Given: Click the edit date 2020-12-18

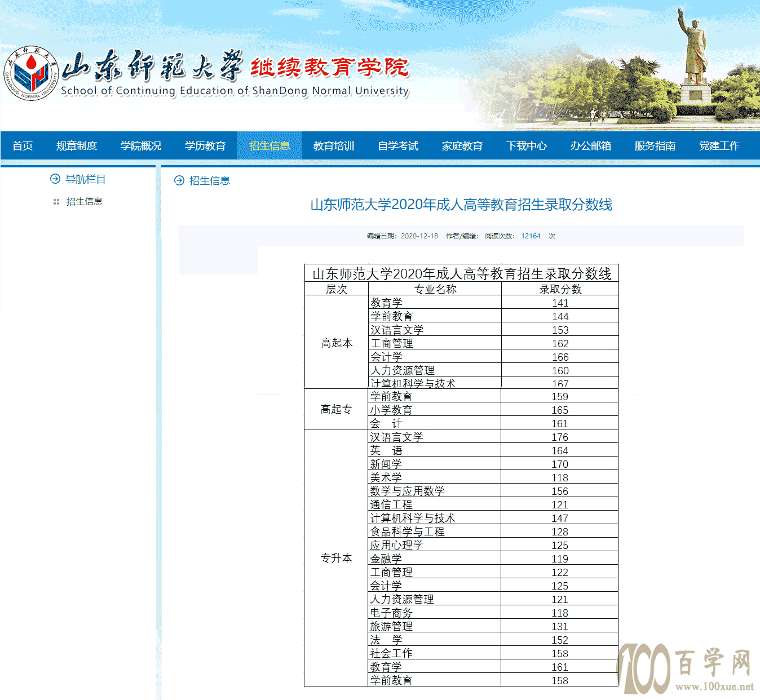Looking at the screenshot, I should [x=419, y=236].
